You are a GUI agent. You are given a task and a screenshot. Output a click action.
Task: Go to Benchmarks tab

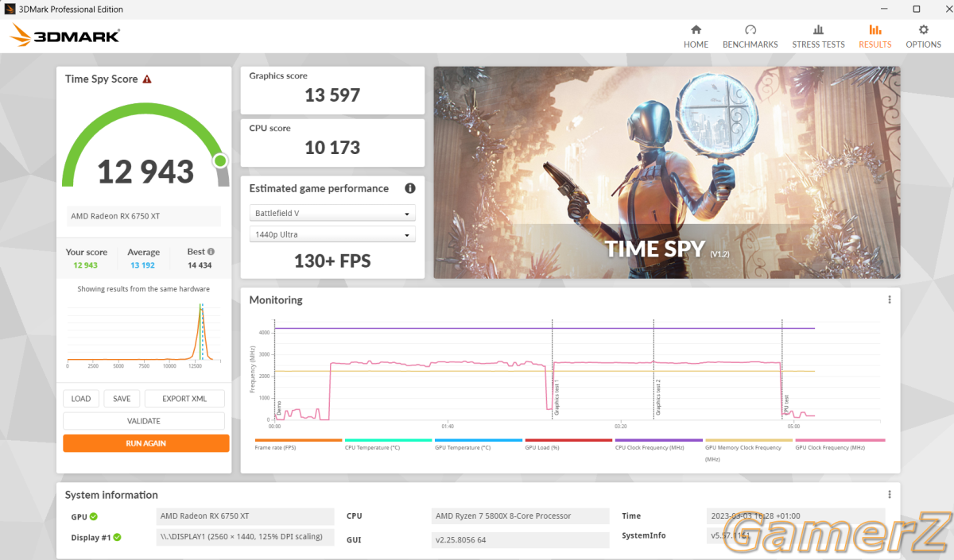750,37
